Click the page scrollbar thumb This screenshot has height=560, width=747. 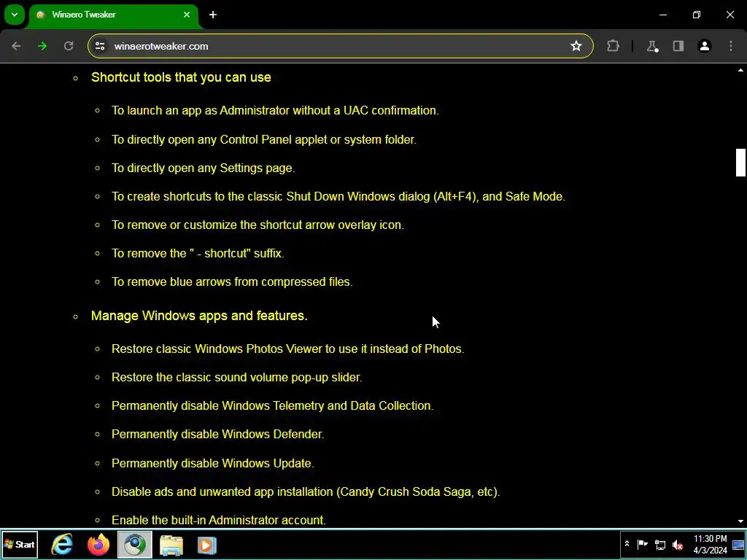click(x=740, y=163)
